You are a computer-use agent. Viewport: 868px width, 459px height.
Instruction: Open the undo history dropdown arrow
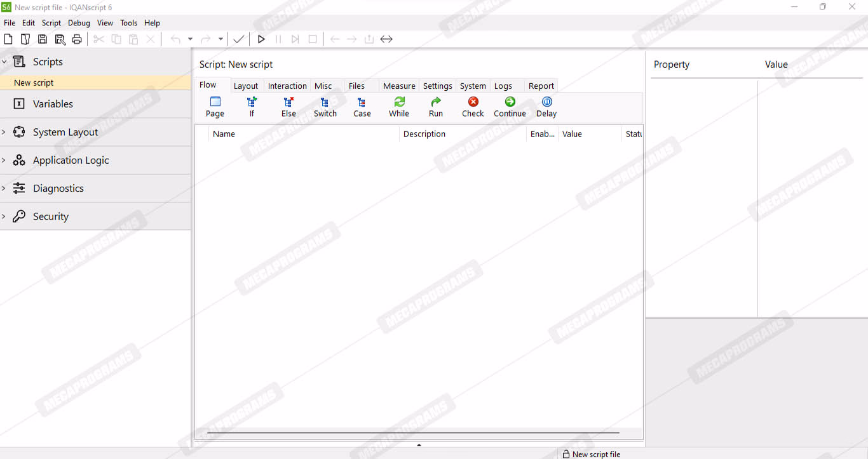click(190, 39)
